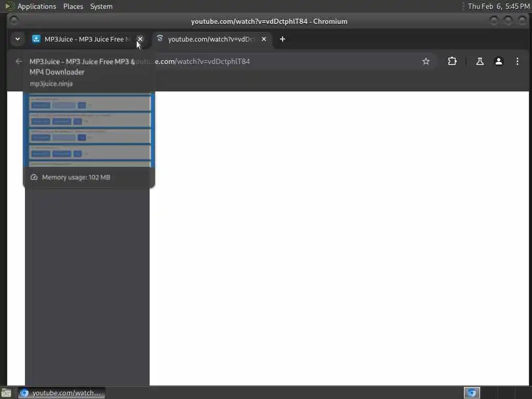Screen dimensions: 532x399
Task: Click the MP3Juice favicon on first tab
Action: pos(36,39)
